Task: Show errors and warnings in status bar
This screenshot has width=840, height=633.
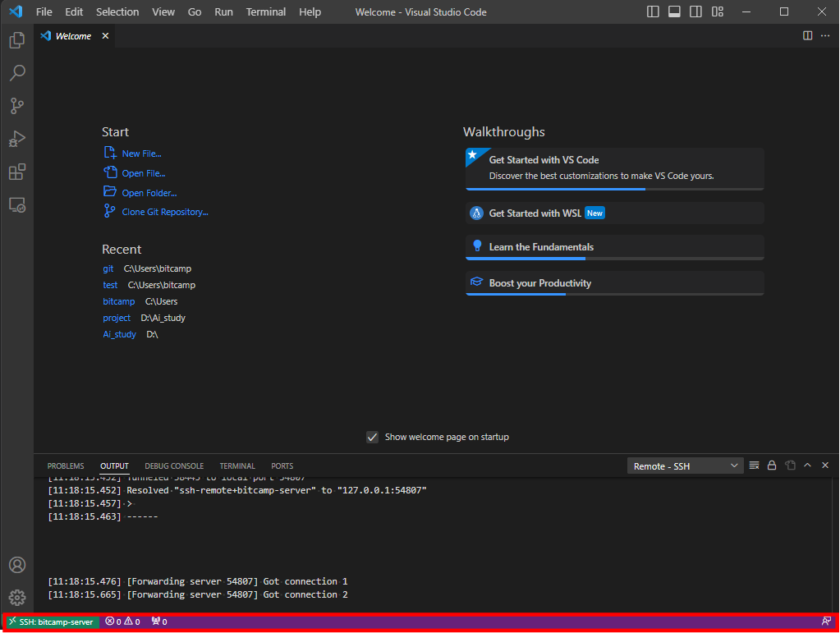Action: coord(122,622)
